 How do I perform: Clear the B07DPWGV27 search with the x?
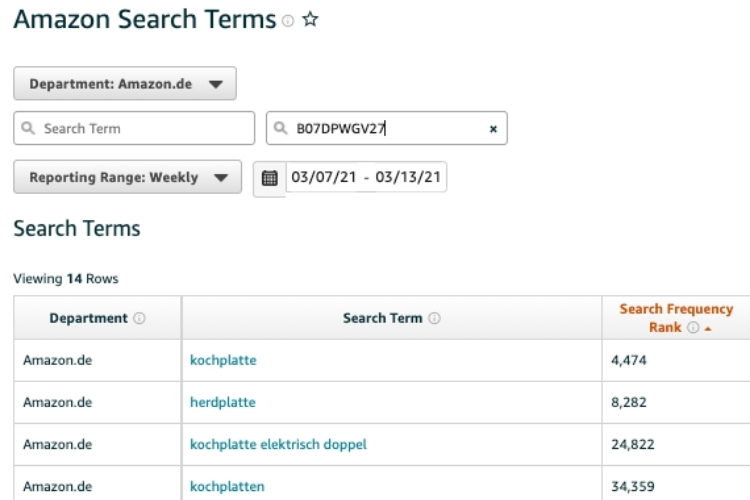[x=493, y=129]
